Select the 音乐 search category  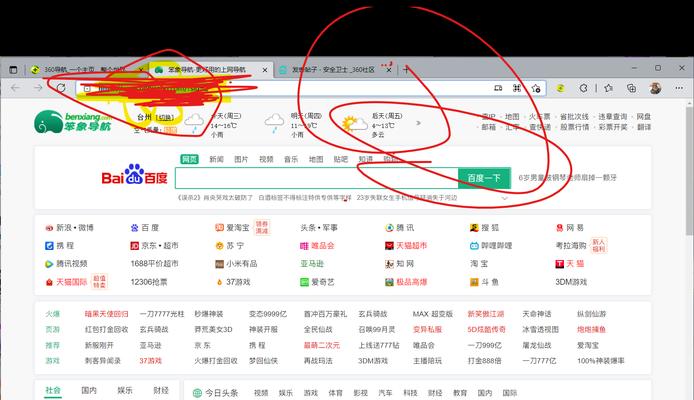click(x=291, y=159)
